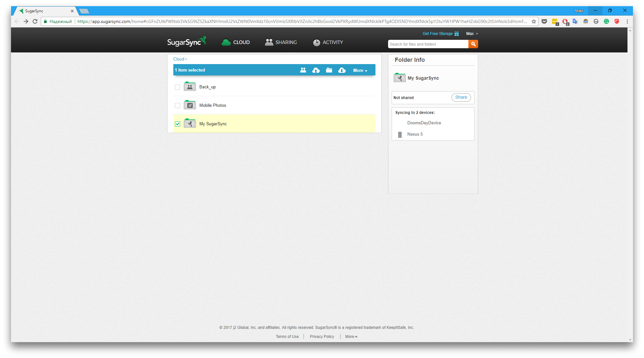
Task: Open the Mobile Photos folder name
Action: pos(213,106)
